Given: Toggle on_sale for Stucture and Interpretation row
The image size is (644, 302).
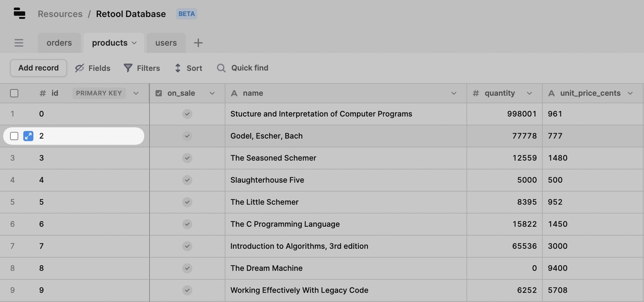Looking at the screenshot, I should coord(187,114).
